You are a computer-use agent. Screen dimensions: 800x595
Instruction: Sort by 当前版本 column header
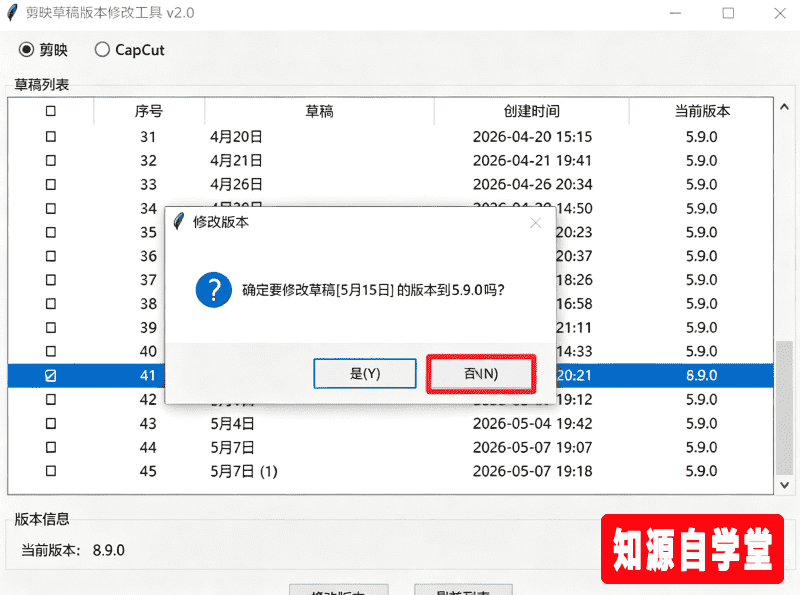coord(702,111)
